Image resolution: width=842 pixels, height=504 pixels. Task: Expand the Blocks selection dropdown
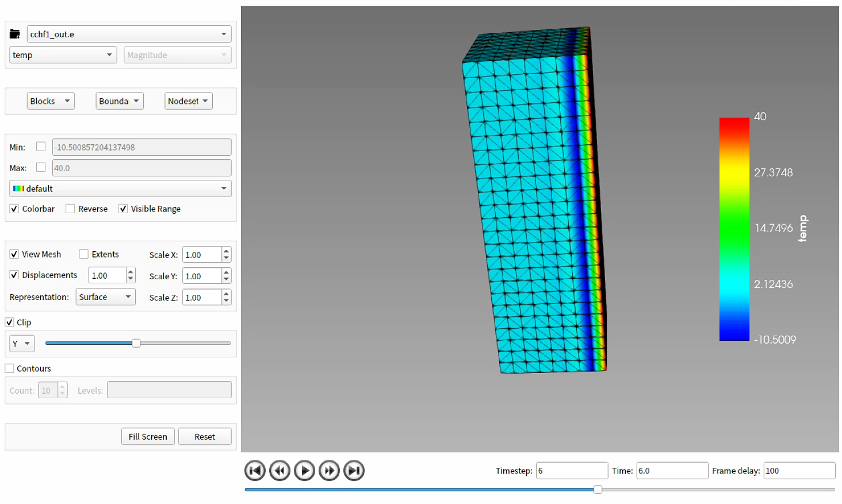pyautogui.click(x=51, y=101)
